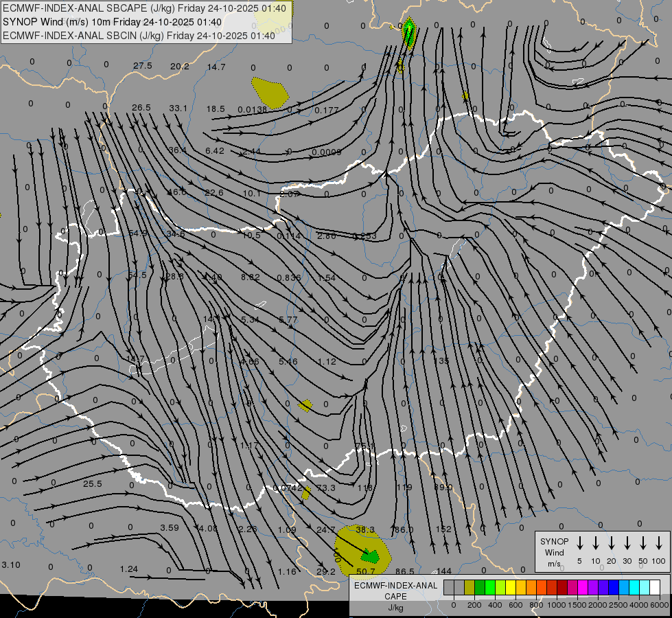
Task: Click the green core of the southern CAPE patch
Action: [371, 557]
